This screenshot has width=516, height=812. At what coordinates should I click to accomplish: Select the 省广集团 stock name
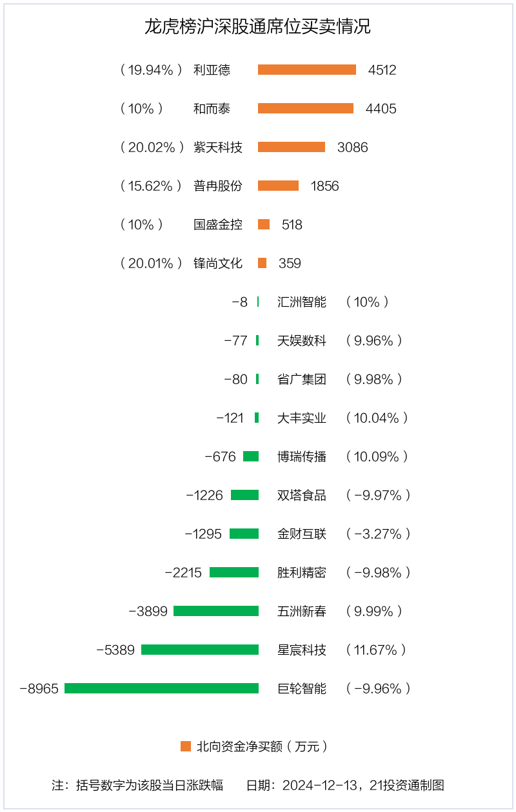point(302,379)
